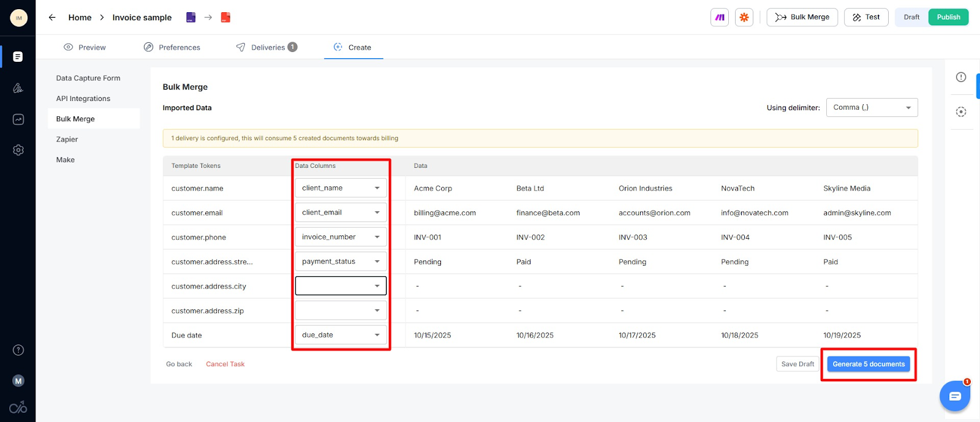Open the Preferences tab

point(172,47)
